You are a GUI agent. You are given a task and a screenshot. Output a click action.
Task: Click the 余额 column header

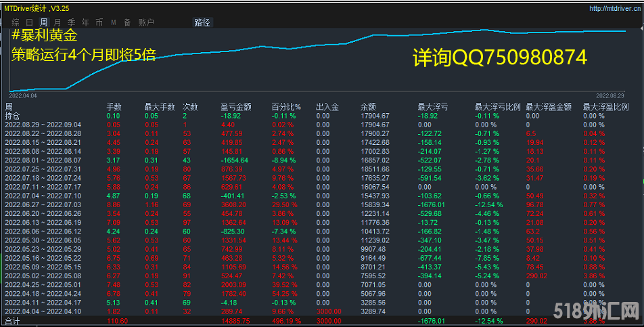(x=369, y=107)
